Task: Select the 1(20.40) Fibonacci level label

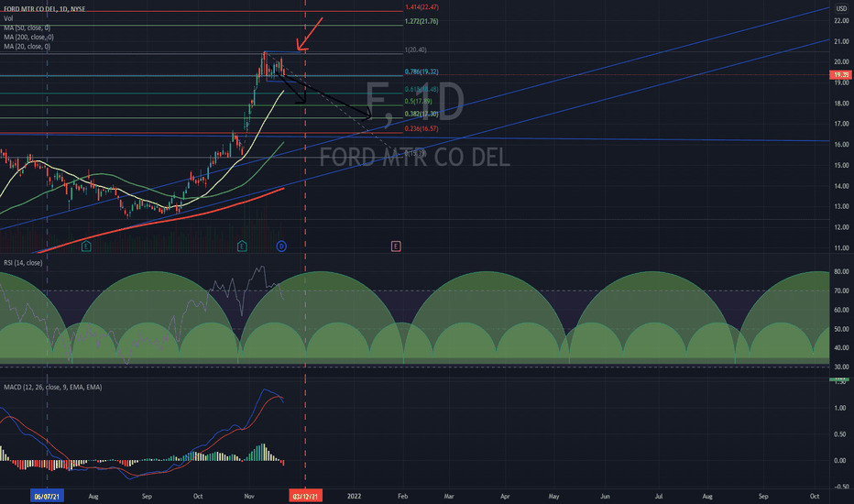Action: click(416, 50)
